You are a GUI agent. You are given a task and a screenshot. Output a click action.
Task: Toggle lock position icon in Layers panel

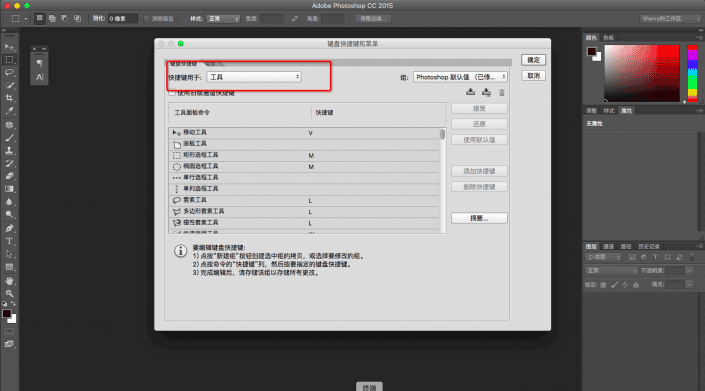pyautogui.click(x=625, y=284)
